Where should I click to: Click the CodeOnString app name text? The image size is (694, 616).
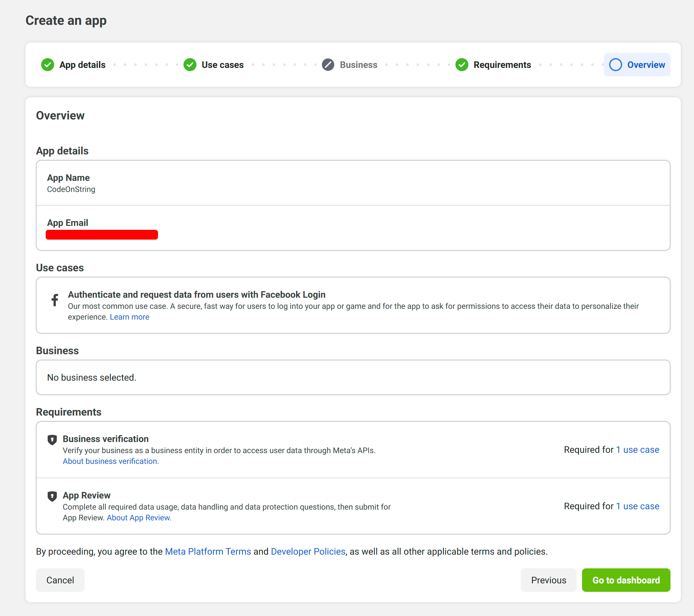click(x=71, y=189)
